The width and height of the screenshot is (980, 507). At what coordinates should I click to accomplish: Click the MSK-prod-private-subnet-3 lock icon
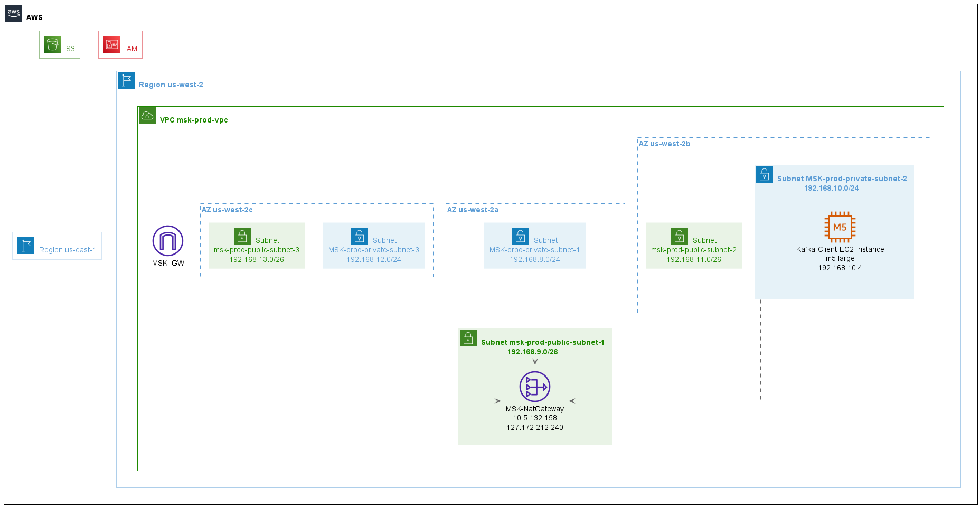[360, 236]
